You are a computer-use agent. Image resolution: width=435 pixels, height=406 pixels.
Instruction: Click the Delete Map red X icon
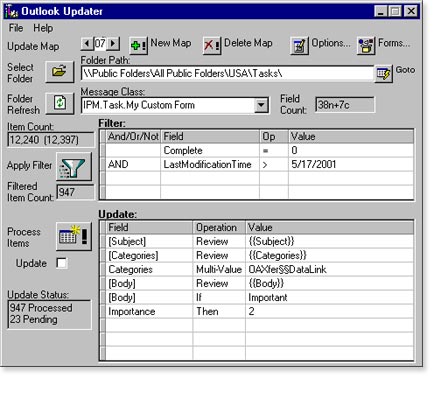[212, 45]
